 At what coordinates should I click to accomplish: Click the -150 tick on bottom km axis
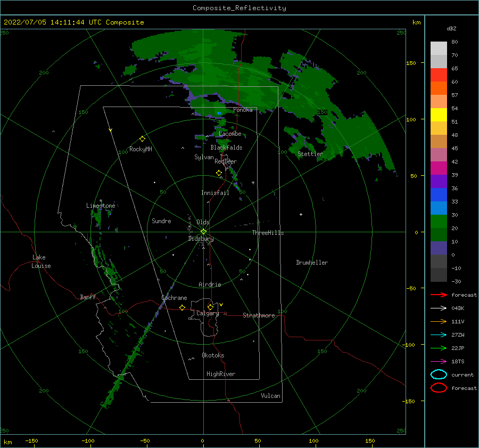click(31, 441)
